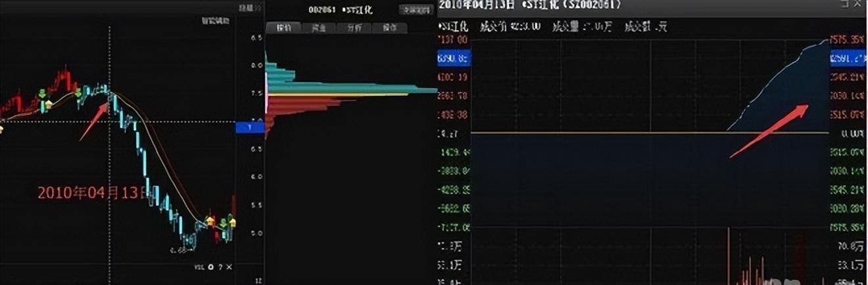Image resolution: width=868 pixels, height=285 pixels.
Task: Switch to the 操作 tab
Action: [390, 28]
